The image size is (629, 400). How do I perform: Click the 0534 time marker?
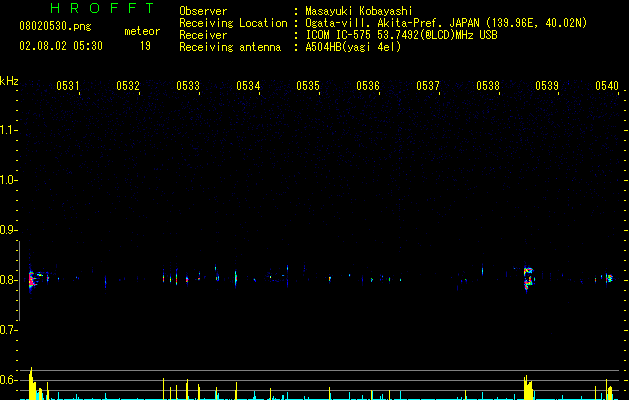point(248,86)
